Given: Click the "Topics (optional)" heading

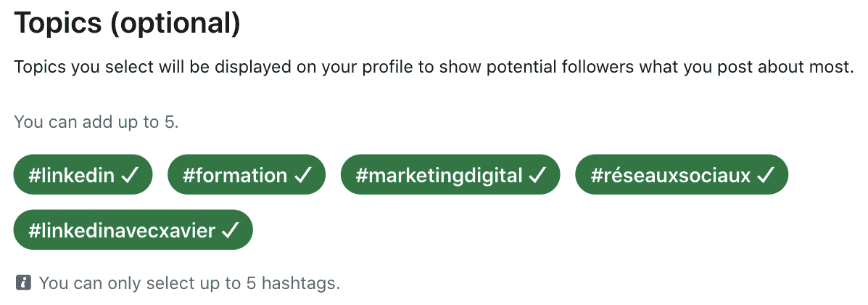Looking at the screenshot, I should [128, 23].
